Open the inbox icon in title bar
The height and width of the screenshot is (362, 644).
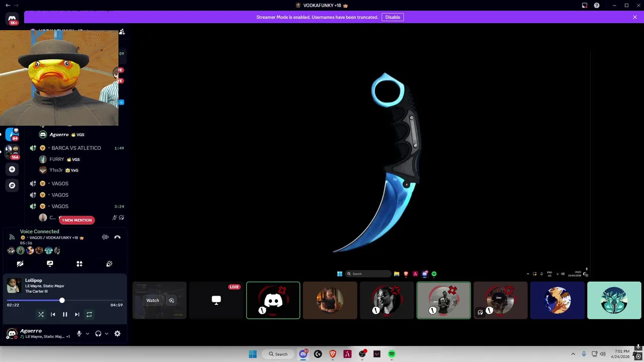[x=585, y=6]
